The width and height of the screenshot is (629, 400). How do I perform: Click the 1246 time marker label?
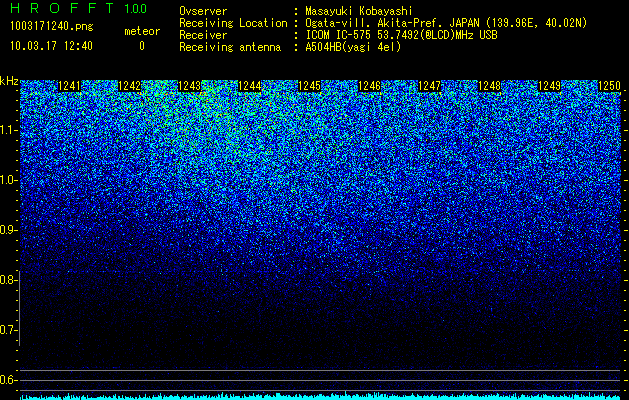pyautogui.click(x=369, y=86)
